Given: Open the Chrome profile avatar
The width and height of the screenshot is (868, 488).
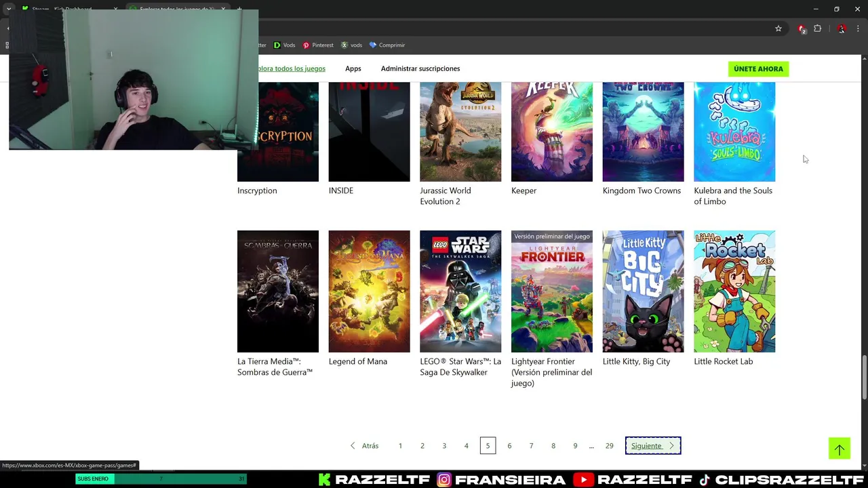Looking at the screenshot, I should 842,28.
